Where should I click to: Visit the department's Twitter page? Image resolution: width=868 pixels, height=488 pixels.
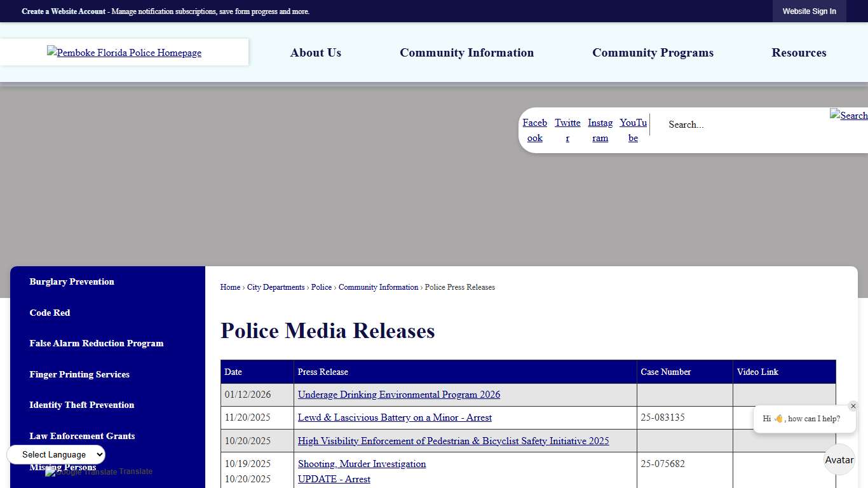click(567, 130)
